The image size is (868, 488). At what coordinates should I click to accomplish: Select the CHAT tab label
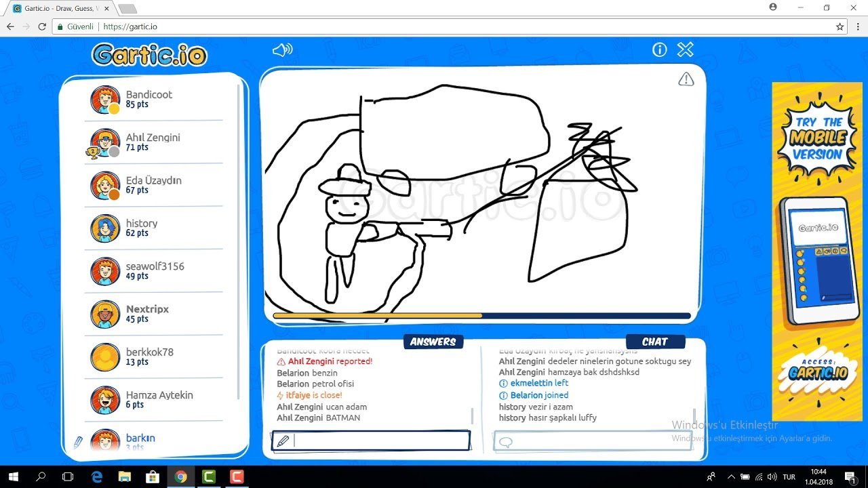[x=655, y=342]
